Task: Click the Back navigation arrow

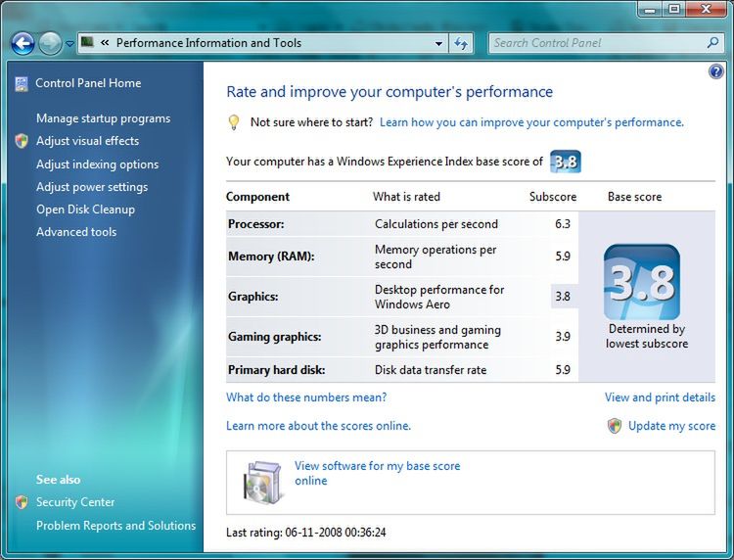Action: 23,44
